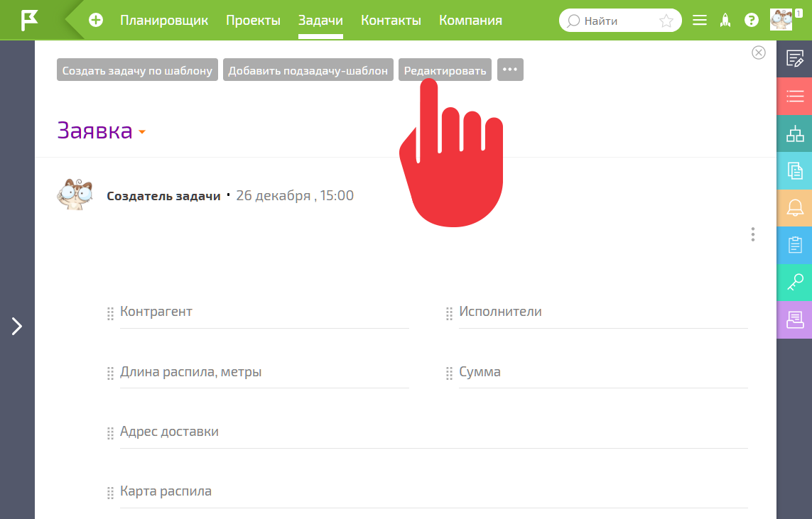This screenshot has width=812, height=519.
Task: Click the Длина распила, метры field
Action: (x=264, y=373)
